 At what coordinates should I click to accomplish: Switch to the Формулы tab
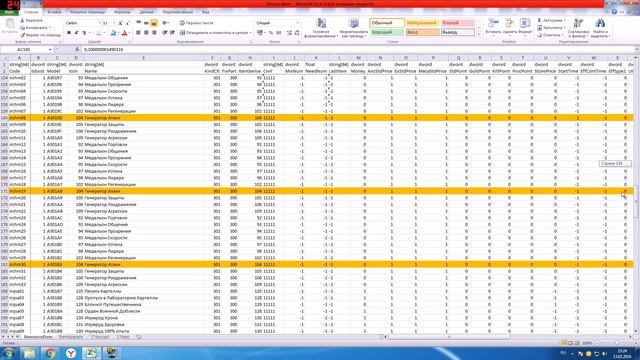coord(122,12)
